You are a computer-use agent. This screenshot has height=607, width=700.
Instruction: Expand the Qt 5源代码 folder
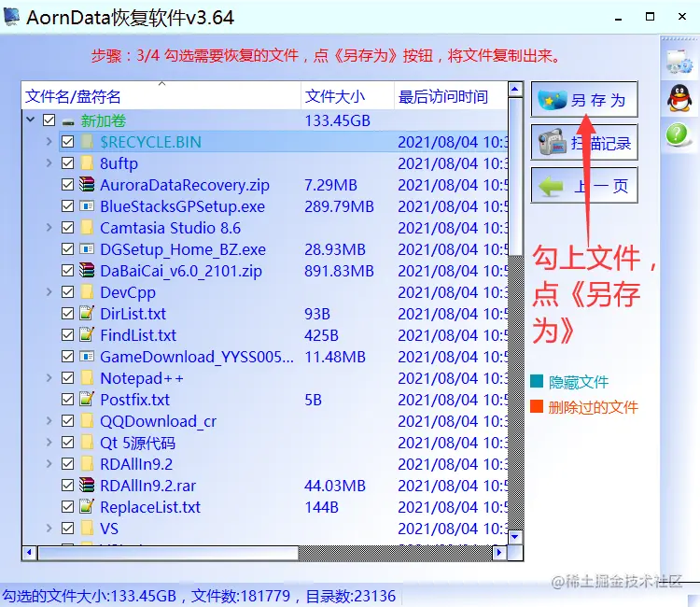[49, 443]
